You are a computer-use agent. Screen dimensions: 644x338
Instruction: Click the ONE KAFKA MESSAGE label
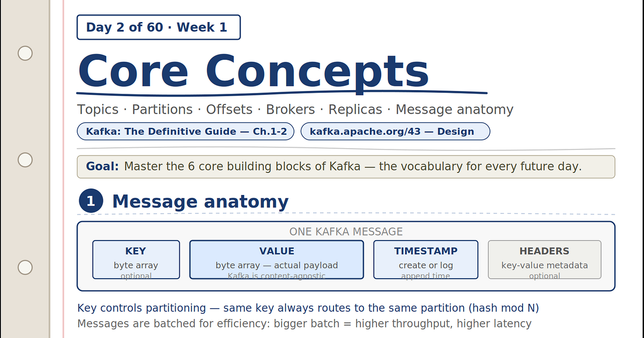pos(346,232)
